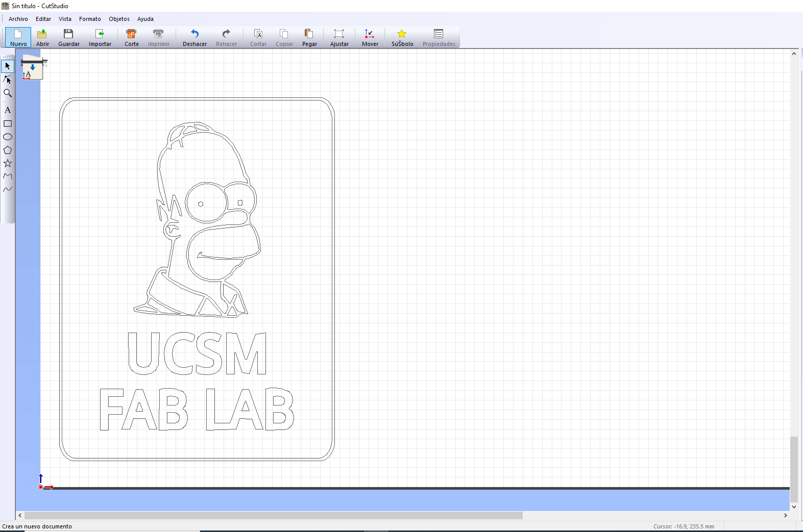
Task: Click the status text 'Crea un nuevo documento'
Action: 37,526
